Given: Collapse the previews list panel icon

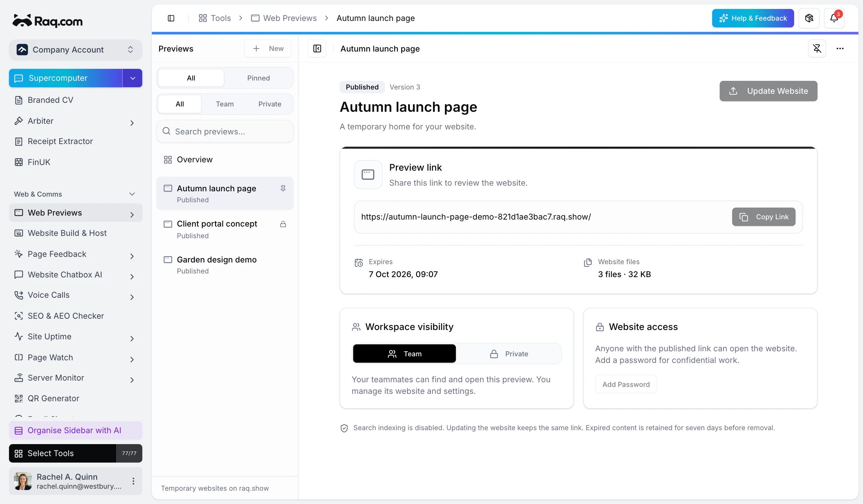Looking at the screenshot, I should click(x=317, y=49).
